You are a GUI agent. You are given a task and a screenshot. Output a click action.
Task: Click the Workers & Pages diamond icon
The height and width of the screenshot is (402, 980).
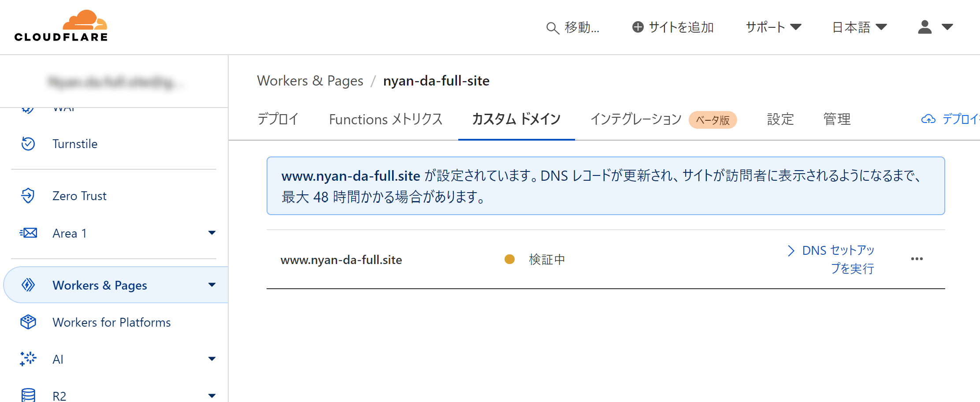pyautogui.click(x=28, y=285)
